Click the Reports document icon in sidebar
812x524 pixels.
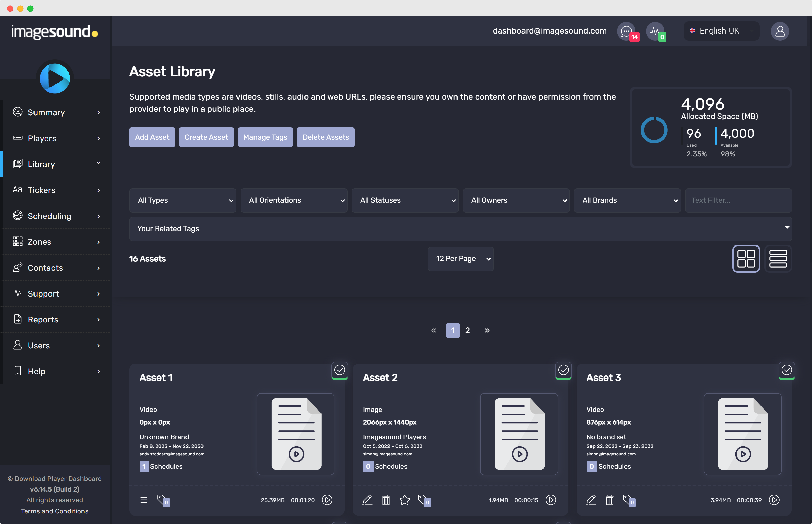click(x=18, y=319)
